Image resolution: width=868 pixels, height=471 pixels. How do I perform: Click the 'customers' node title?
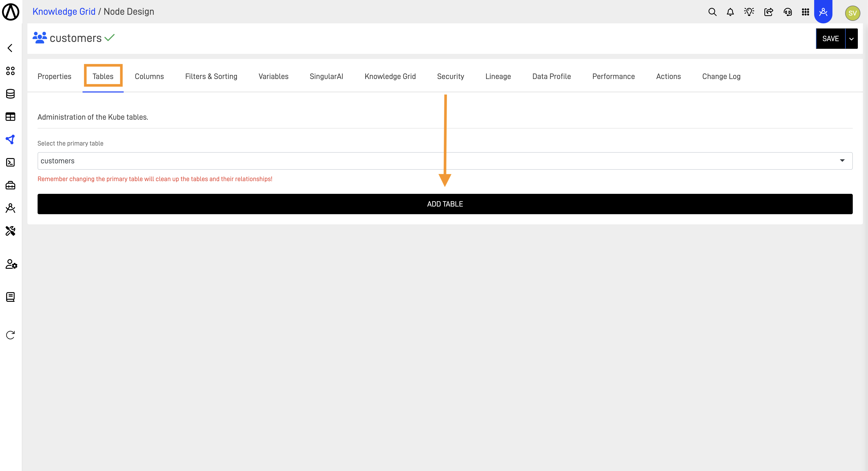click(x=75, y=38)
